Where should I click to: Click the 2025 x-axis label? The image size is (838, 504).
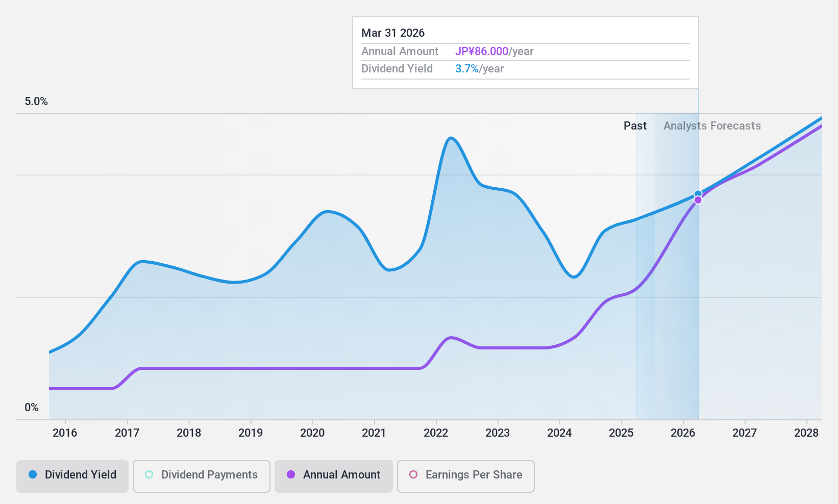(x=621, y=433)
